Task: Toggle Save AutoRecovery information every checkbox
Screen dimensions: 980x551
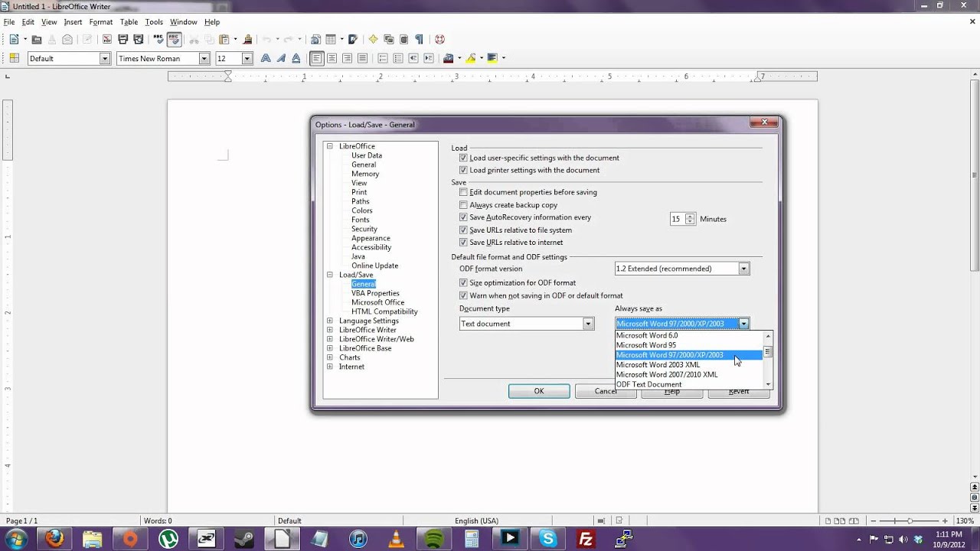Action: coord(463,217)
